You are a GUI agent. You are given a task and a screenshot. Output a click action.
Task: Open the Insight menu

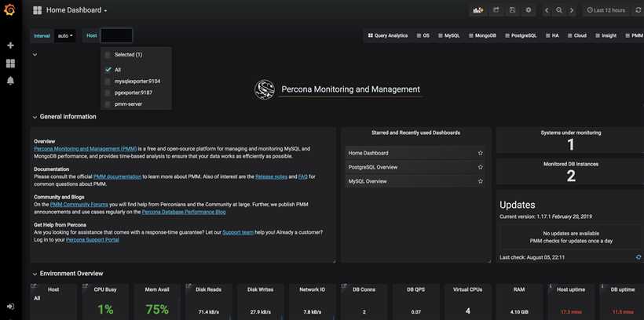pyautogui.click(x=606, y=36)
